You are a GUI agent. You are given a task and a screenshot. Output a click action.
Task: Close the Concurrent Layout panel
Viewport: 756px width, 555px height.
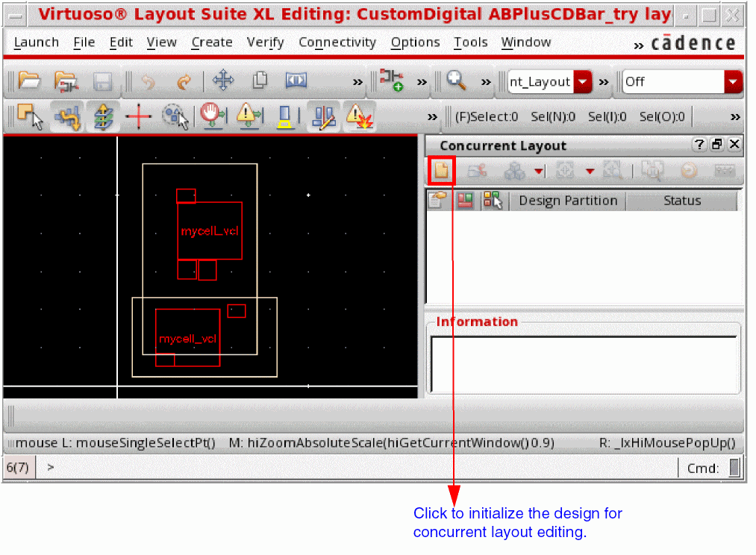click(734, 144)
